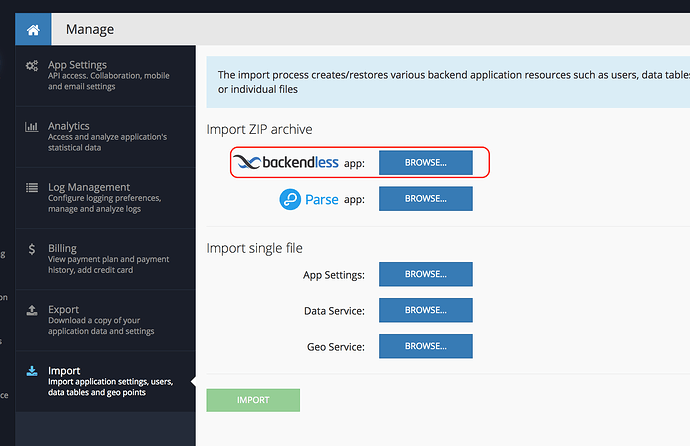Click the Analytics bar chart icon
This screenshot has height=446, width=690.
(30, 127)
